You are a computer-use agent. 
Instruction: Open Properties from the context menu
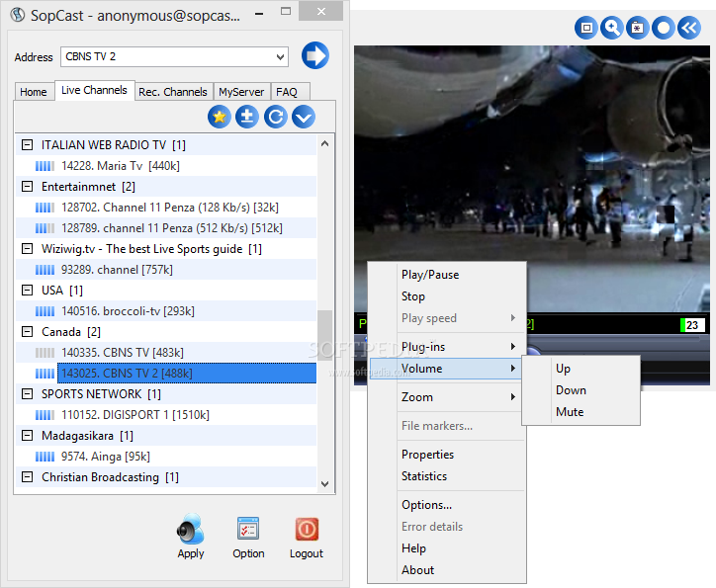tap(447, 455)
